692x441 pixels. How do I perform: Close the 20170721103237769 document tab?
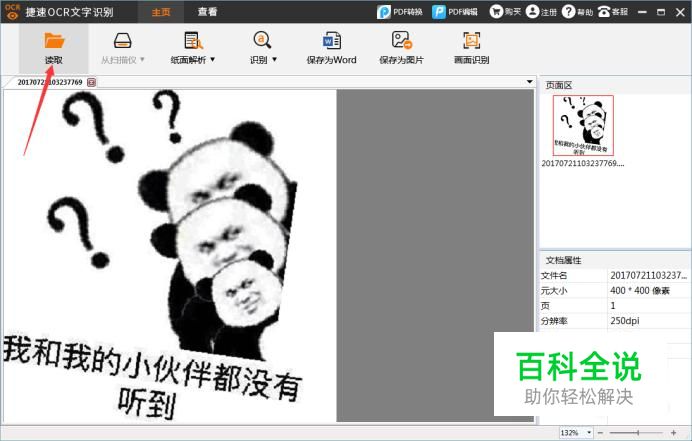coord(91,82)
